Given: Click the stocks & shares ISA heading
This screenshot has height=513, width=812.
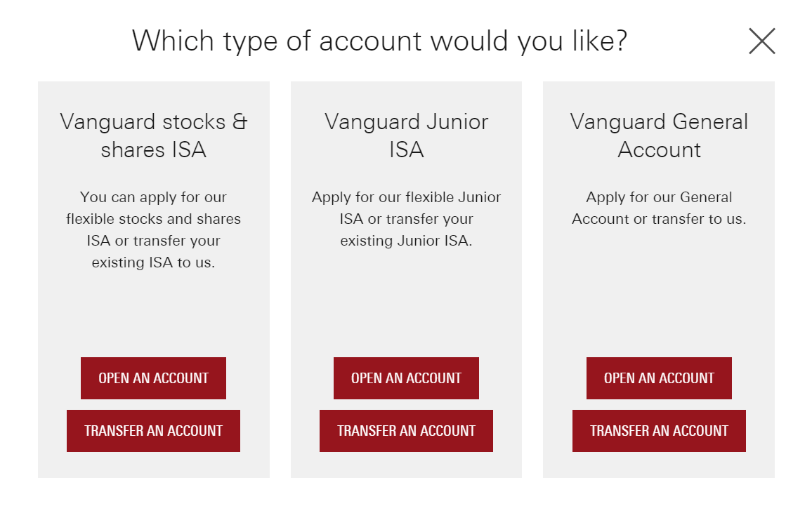Looking at the screenshot, I should (153, 135).
